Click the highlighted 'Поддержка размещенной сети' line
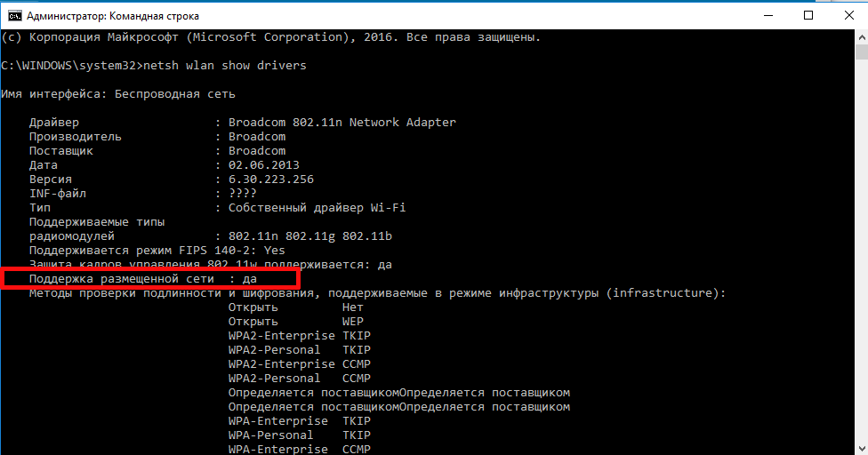 point(149,279)
